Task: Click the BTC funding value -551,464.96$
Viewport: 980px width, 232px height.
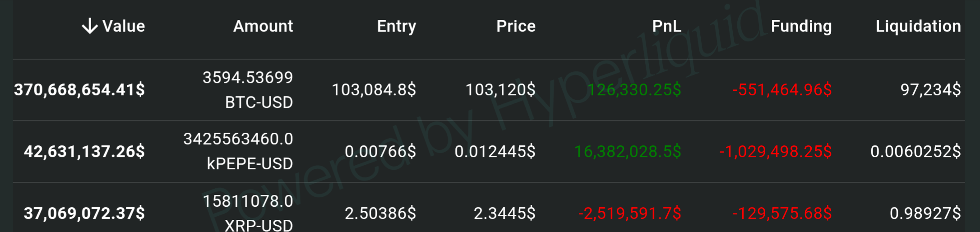Action: (782, 90)
